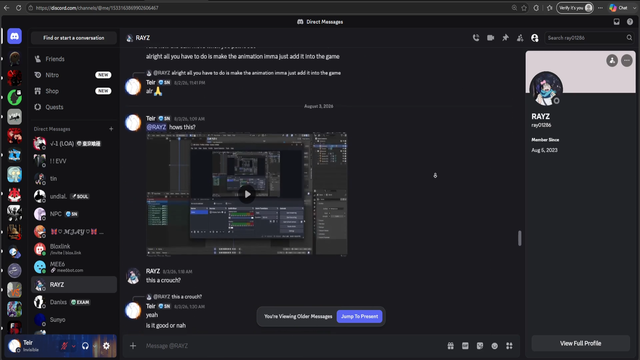The height and width of the screenshot is (360, 640).
Task: Add friends to this DM
Action: click(x=520, y=38)
